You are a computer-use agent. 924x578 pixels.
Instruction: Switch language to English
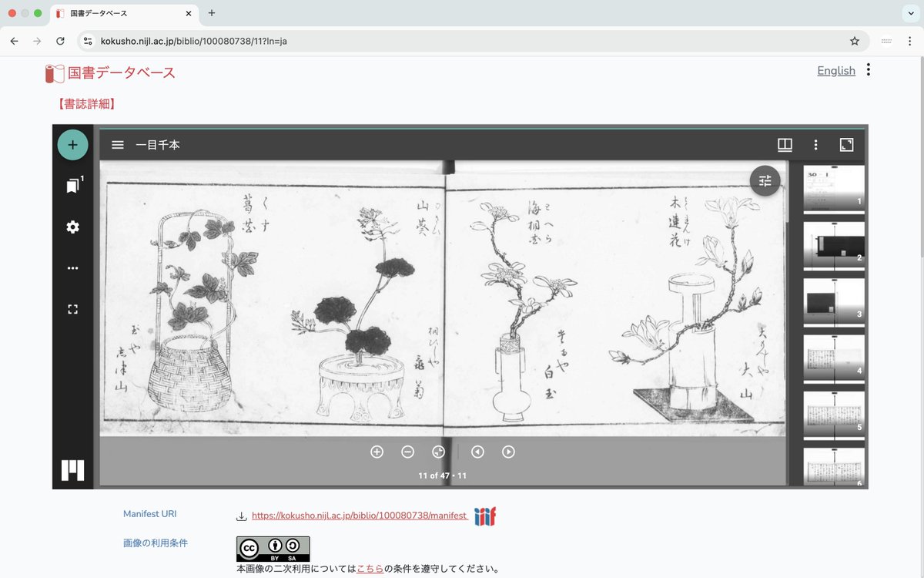tap(836, 71)
